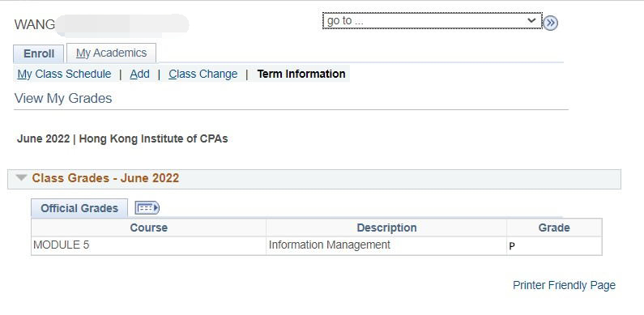Open the Printer Friendly Page link
This screenshot has width=644, height=315.
[564, 285]
